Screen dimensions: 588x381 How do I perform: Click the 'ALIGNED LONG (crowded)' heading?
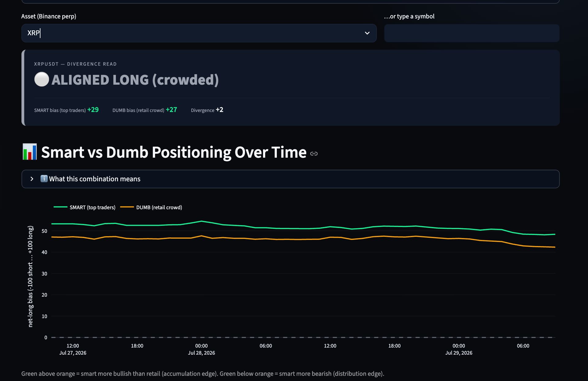pyautogui.click(x=135, y=80)
